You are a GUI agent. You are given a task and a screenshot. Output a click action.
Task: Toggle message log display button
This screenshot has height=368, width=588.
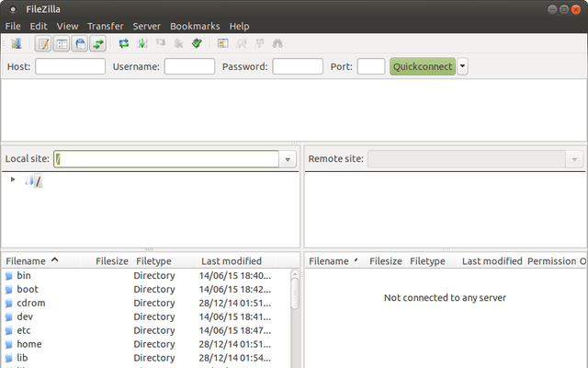pyautogui.click(x=43, y=43)
